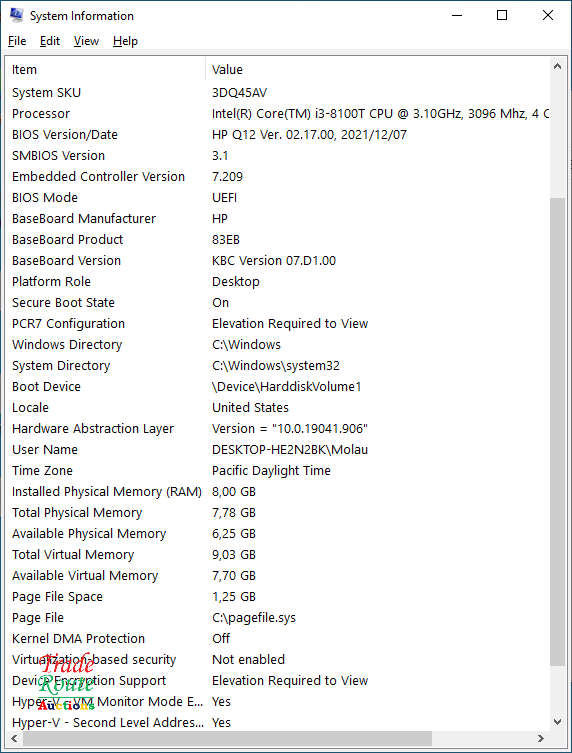Select the SMBIOS Version row
Screen dimensions: 572x753
[x=278, y=156]
